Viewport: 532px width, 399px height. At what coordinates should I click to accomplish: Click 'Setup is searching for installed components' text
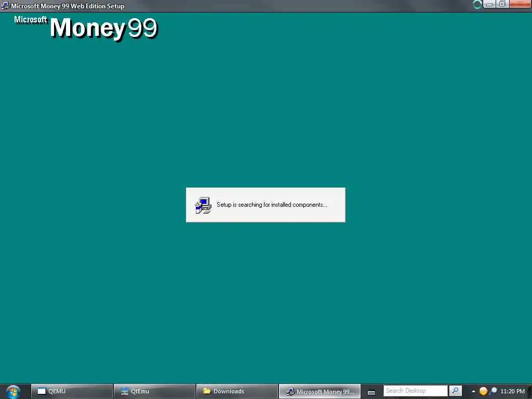pos(272,205)
